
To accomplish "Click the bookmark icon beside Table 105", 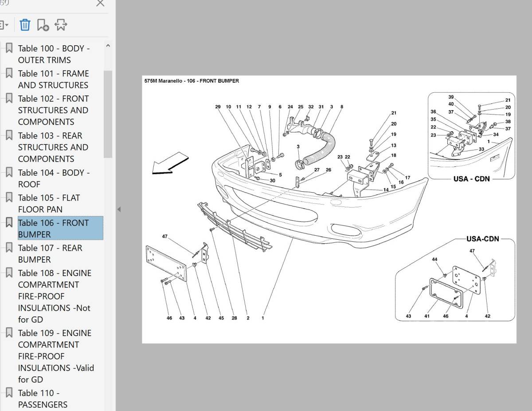I will 9,198.
